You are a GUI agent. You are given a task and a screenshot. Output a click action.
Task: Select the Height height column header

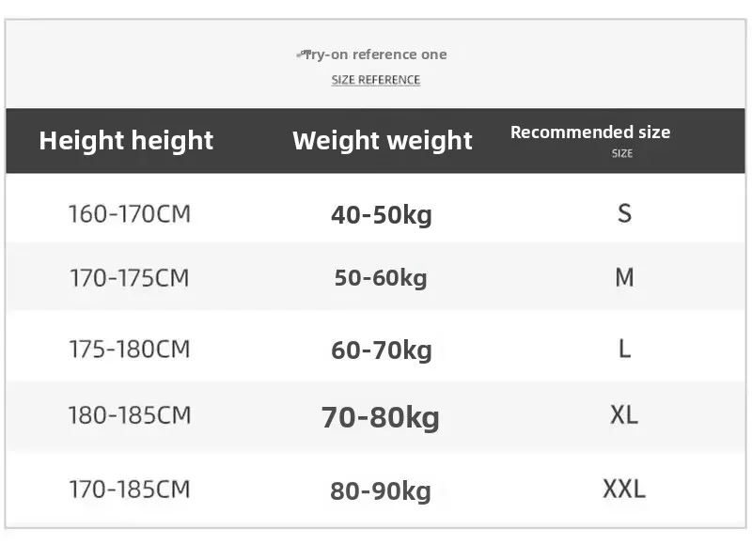tap(126, 141)
